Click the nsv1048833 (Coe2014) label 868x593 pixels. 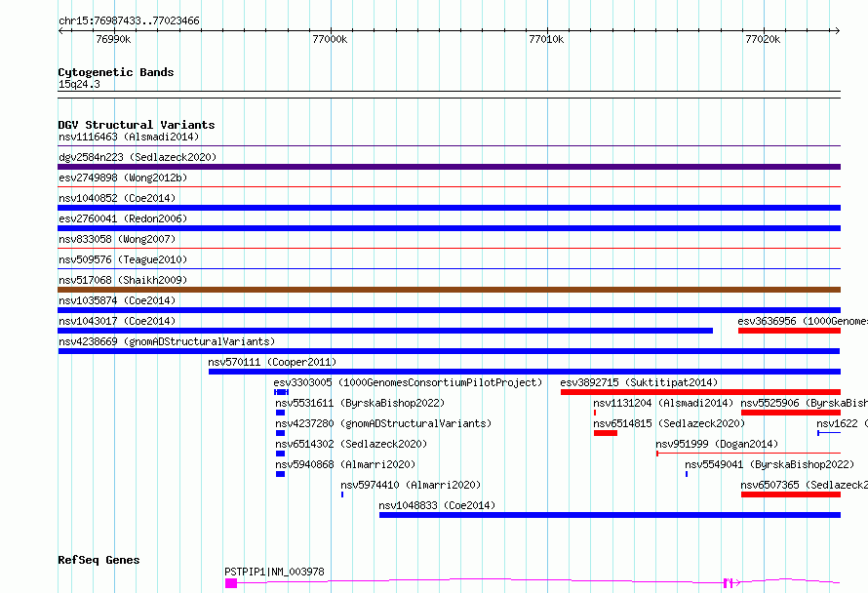[x=437, y=505]
